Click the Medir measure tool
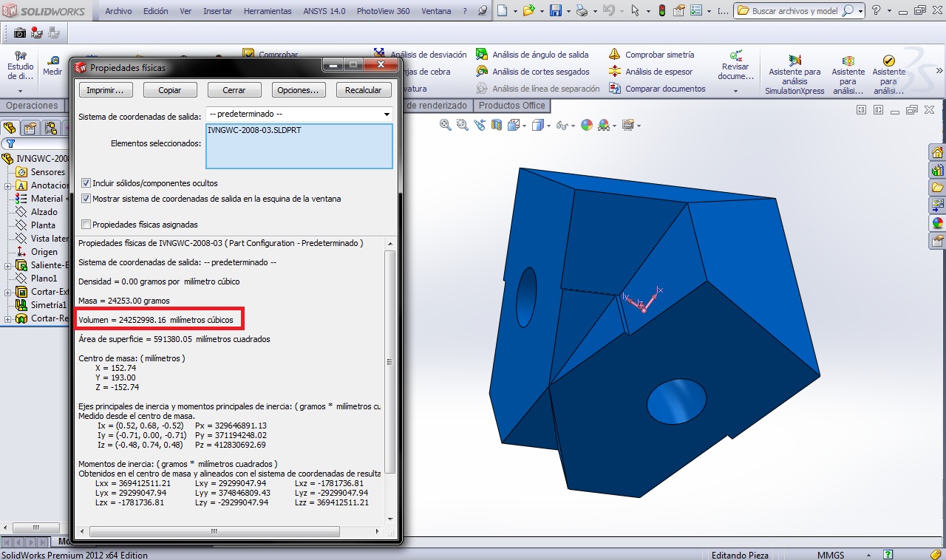Image resolution: width=946 pixels, height=560 pixels. [52, 66]
